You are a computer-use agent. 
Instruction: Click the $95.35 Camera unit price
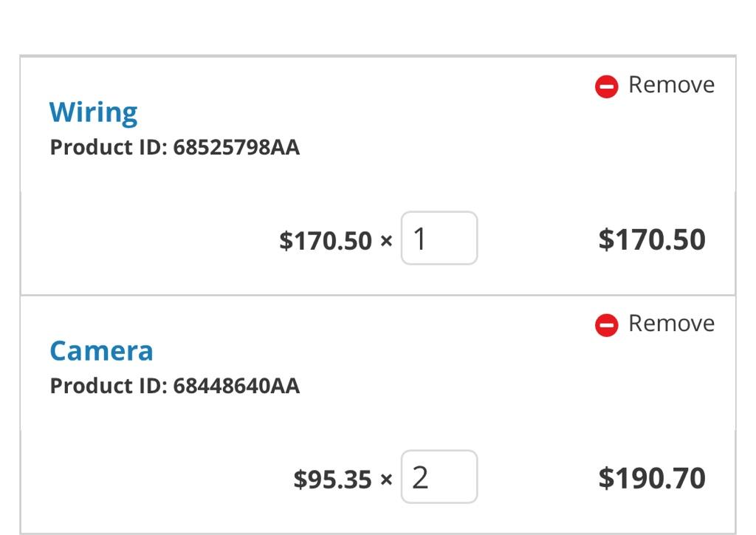pos(333,480)
